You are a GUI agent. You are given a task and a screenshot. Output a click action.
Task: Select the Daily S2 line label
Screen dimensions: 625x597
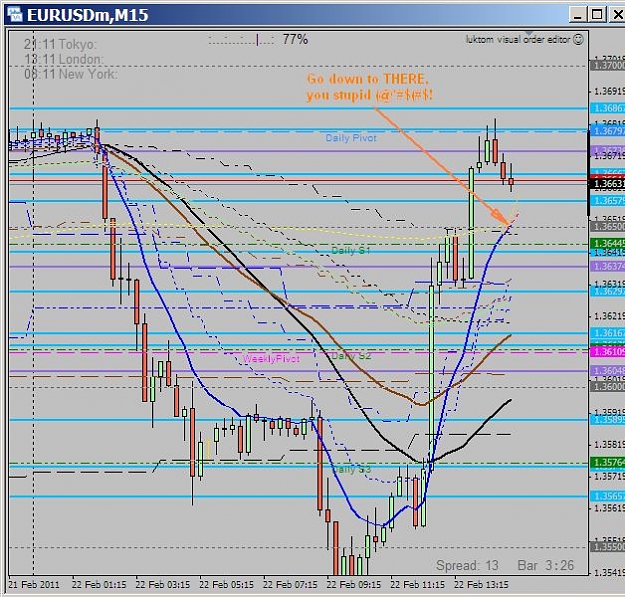click(x=351, y=356)
